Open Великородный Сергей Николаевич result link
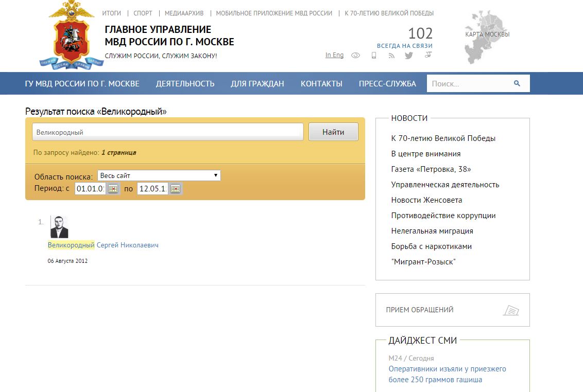The image size is (583, 392). 103,245
